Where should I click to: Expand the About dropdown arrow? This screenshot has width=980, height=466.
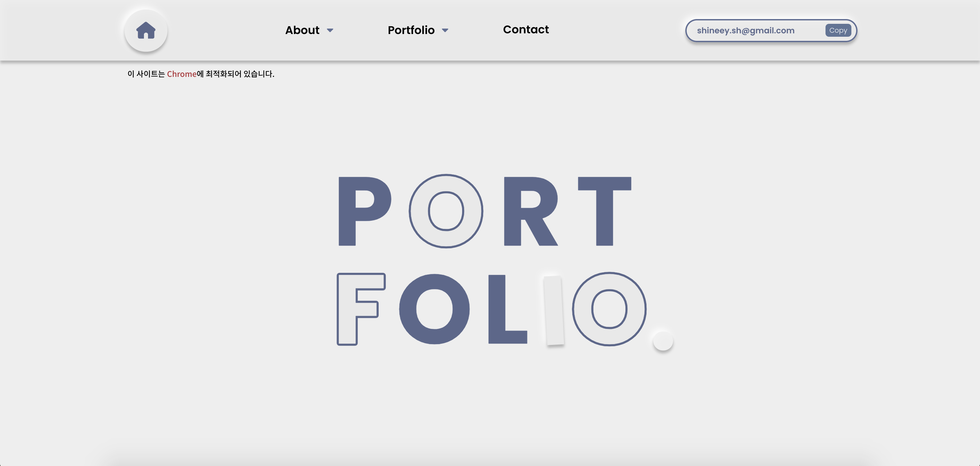[330, 30]
